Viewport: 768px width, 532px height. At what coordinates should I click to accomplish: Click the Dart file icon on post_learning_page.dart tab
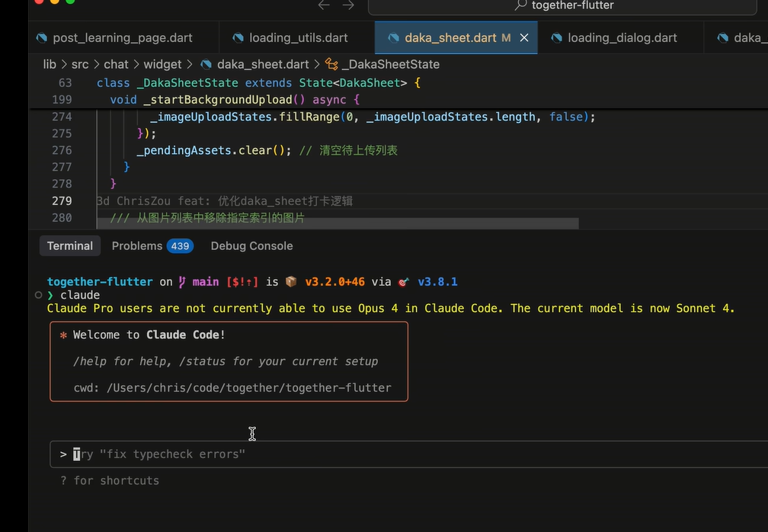(x=41, y=38)
